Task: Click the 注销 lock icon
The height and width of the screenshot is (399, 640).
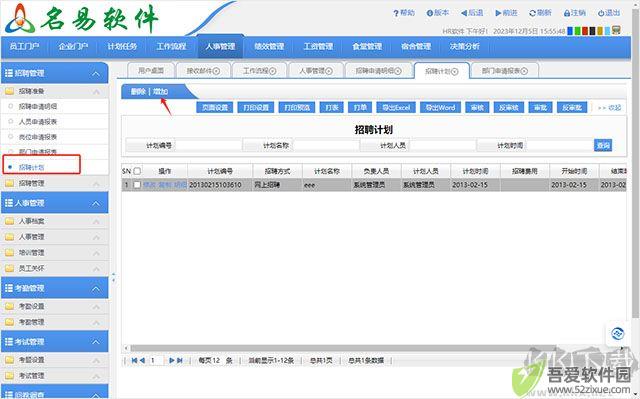Action: click(567, 13)
